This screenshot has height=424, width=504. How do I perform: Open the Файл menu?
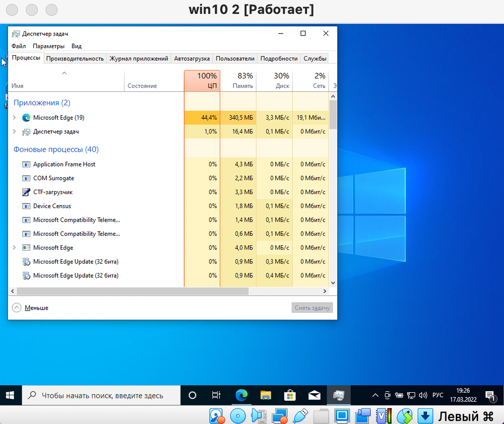click(19, 46)
